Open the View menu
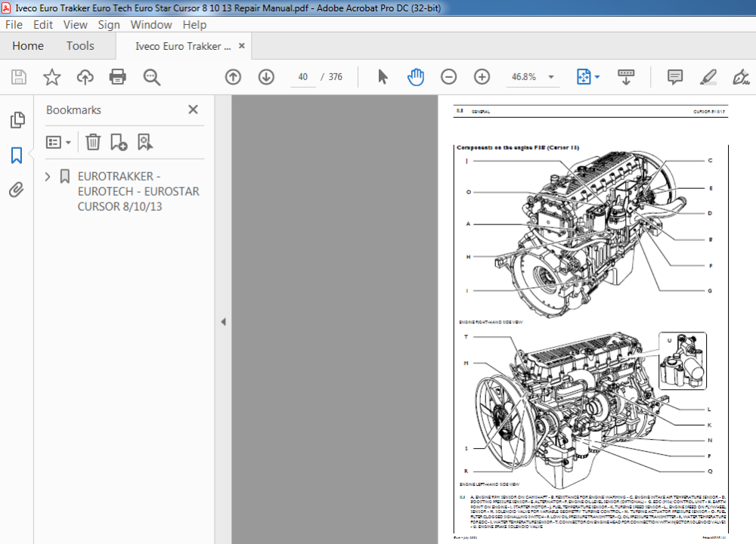Viewport: 756px width, 544px height. [x=75, y=25]
